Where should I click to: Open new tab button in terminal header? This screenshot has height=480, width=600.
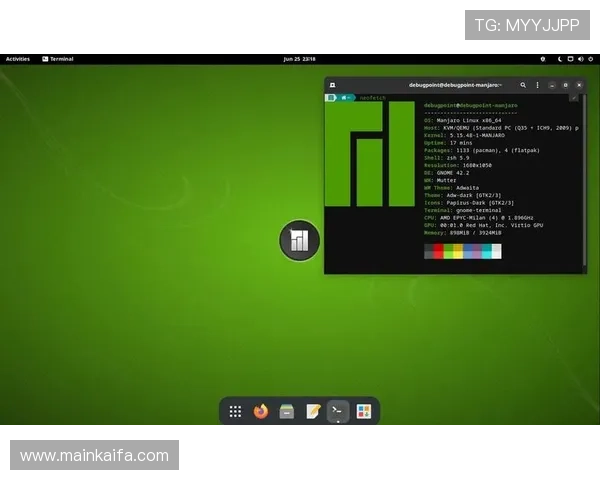click(332, 85)
